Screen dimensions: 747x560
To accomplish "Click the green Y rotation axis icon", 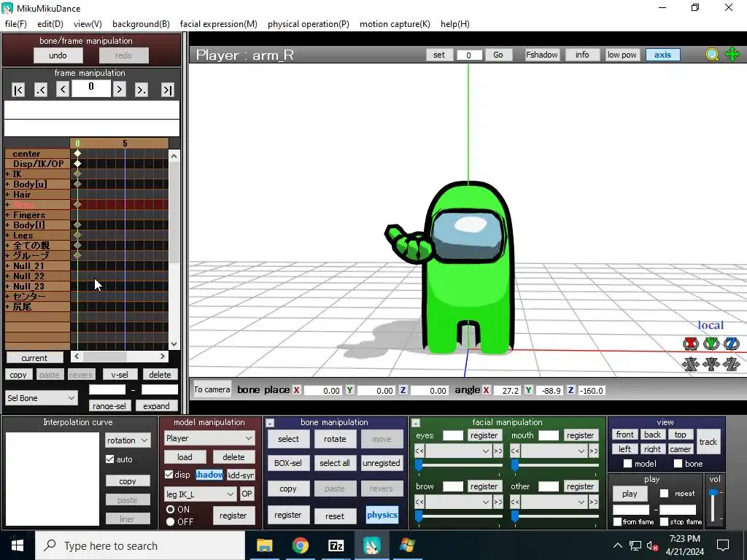I will coord(711,343).
